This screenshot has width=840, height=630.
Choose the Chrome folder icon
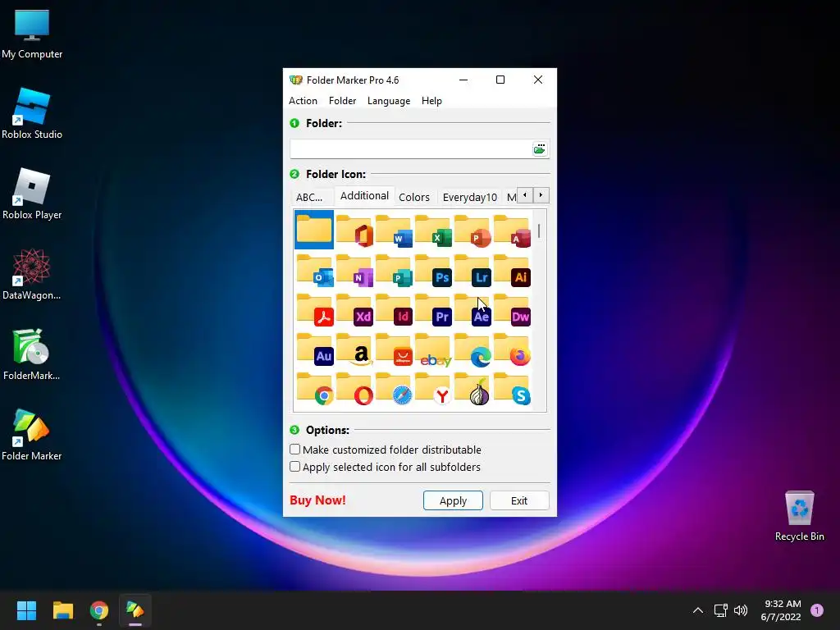pyautogui.click(x=314, y=389)
